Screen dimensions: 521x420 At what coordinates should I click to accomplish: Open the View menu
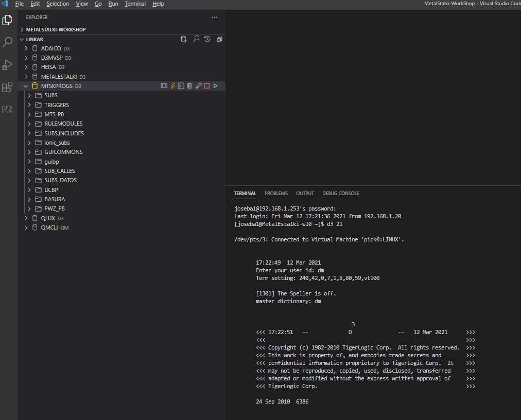(82, 4)
